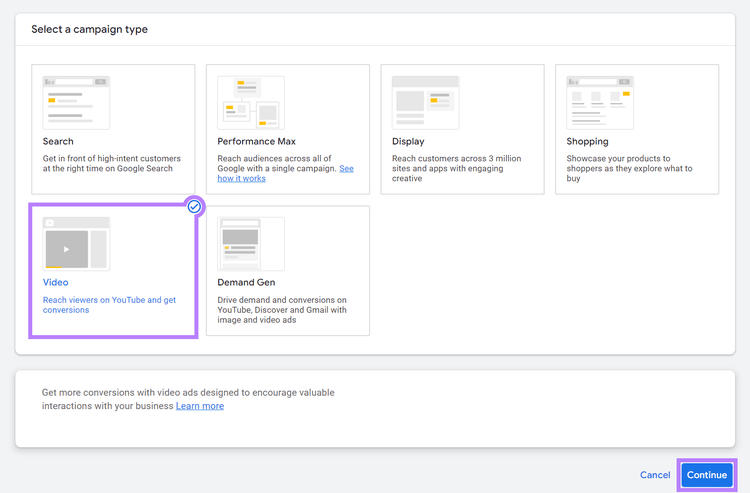Click the Cancel button
750x493 pixels.
pos(655,475)
